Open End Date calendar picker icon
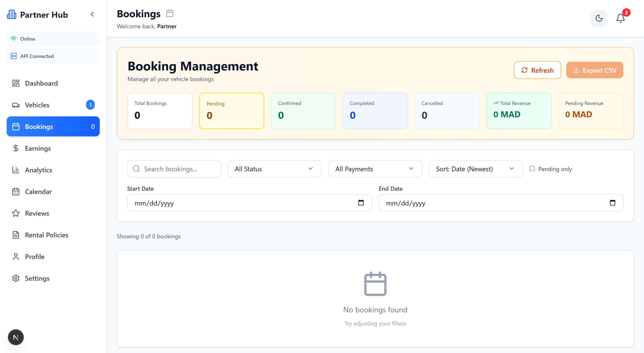This screenshot has height=353, width=644. tap(612, 203)
